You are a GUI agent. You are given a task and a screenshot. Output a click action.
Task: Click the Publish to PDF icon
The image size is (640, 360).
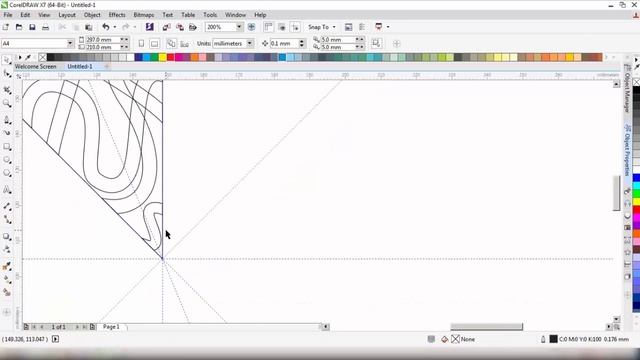click(x=193, y=27)
